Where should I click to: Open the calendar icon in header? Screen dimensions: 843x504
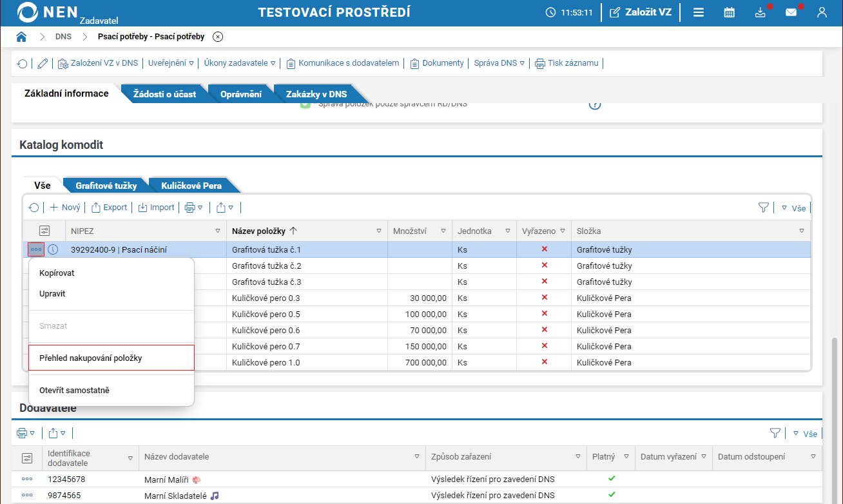[x=729, y=12]
